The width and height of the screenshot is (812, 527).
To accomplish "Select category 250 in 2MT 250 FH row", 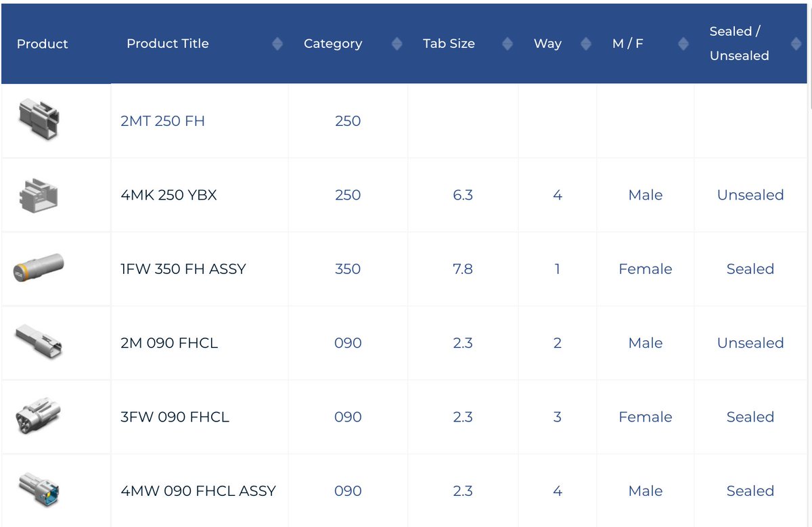I will coord(348,121).
